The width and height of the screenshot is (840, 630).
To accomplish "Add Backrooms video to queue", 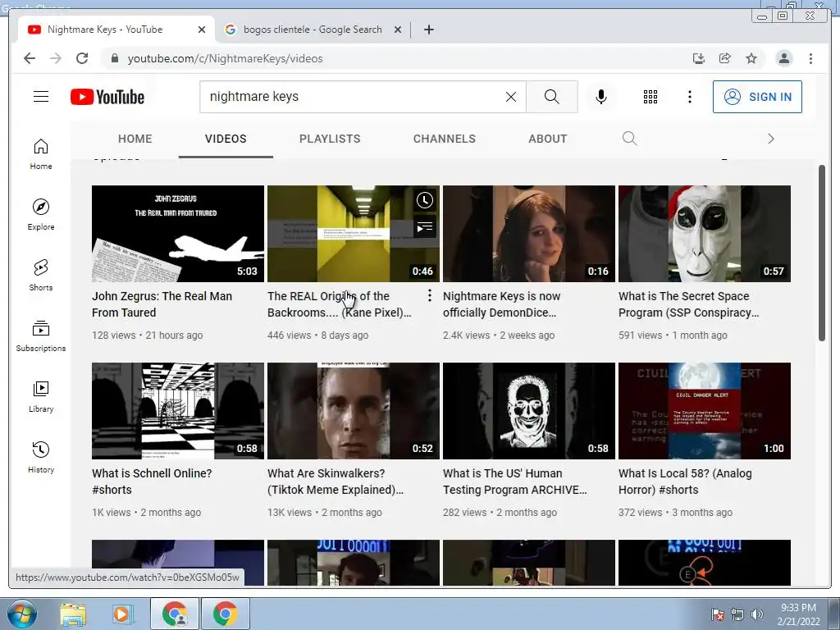I will tap(425, 228).
